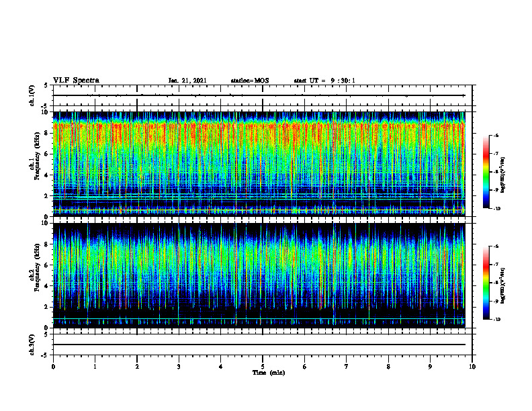Viewport: 532px width, 411px height.
Task: Click the "-6" tick on ch.1 colorbar
Action: [496, 135]
